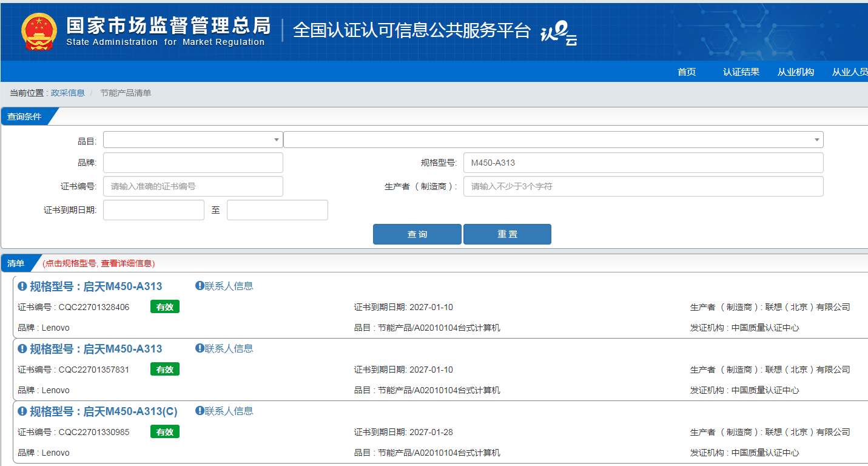Click info icon beside second 联系人信息

200,348
